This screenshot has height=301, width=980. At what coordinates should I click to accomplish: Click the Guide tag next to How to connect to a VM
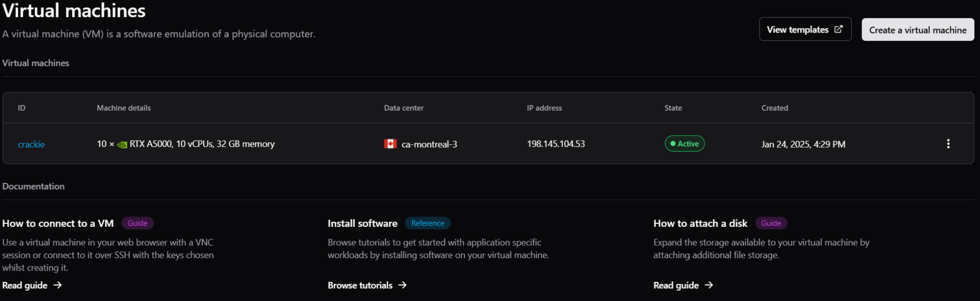click(137, 223)
